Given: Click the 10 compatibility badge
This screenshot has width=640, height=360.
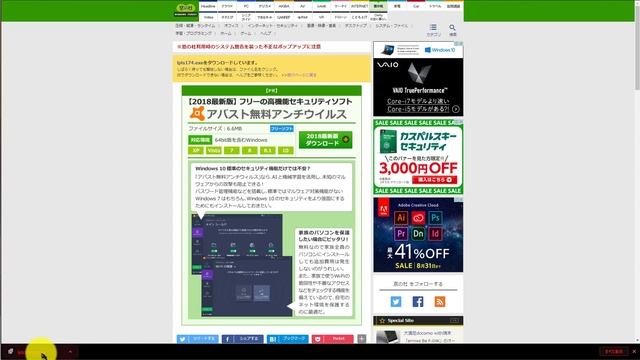Looking at the screenshot, I should [286, 151].
